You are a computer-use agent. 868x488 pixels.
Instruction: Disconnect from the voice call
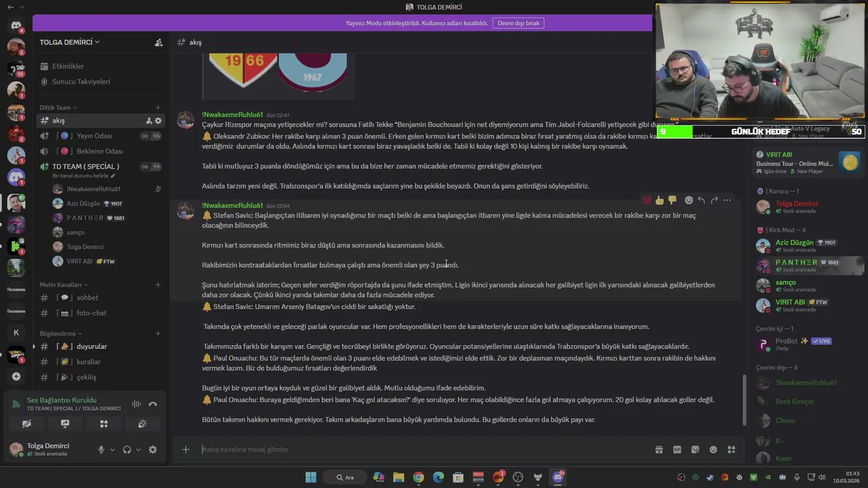coord(153,404)
